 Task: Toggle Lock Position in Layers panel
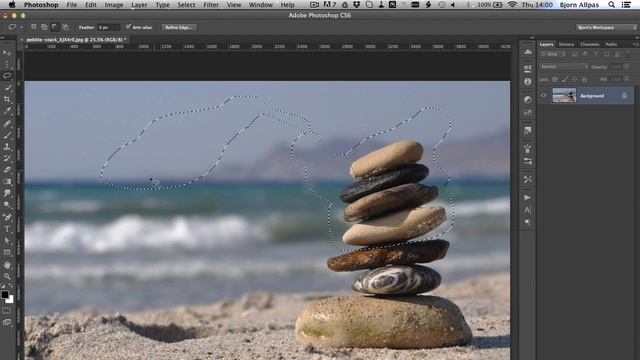pyautogui.click(x=575, y=79)
